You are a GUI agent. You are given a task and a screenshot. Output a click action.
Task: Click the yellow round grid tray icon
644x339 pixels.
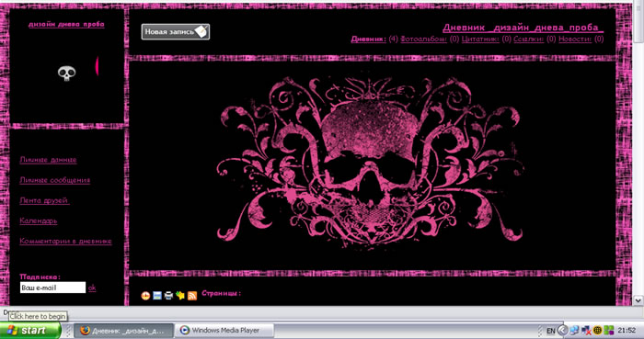598,331
